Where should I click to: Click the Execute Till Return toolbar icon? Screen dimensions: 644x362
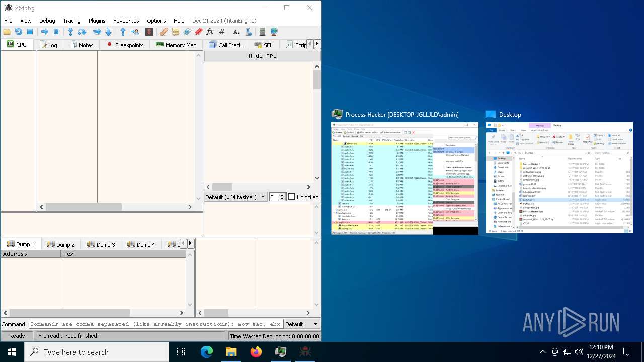pos(123,32)
